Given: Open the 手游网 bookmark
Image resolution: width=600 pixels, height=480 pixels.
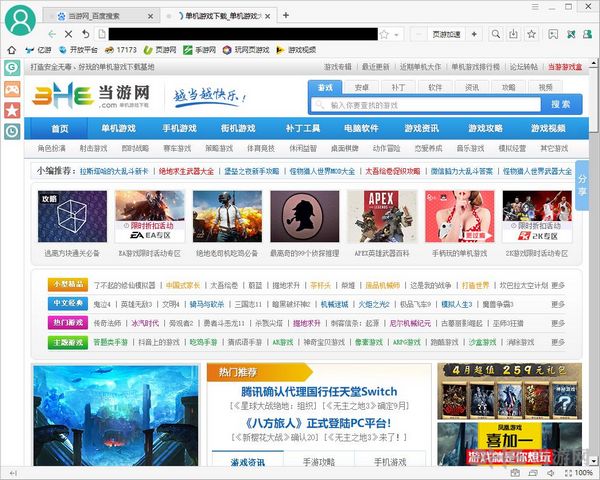Looking at the screenshot, I should (x=199, y=50).
